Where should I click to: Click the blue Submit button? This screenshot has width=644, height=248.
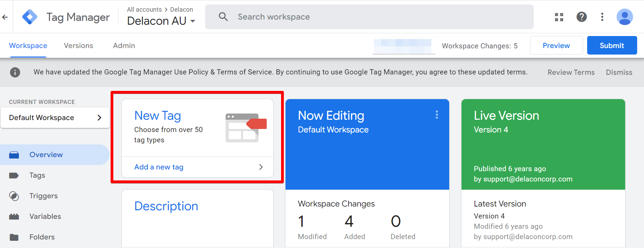pyautogui.click(x=612, y=45)
